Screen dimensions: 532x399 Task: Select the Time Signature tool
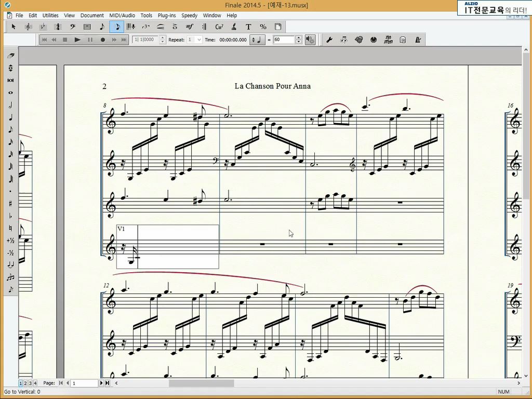58,26
